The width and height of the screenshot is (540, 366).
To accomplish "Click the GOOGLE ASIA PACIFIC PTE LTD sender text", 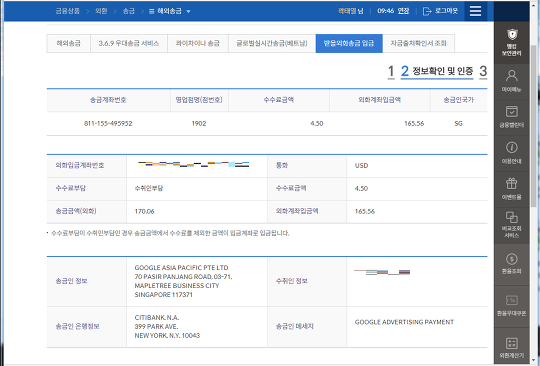I will [181, 268].
